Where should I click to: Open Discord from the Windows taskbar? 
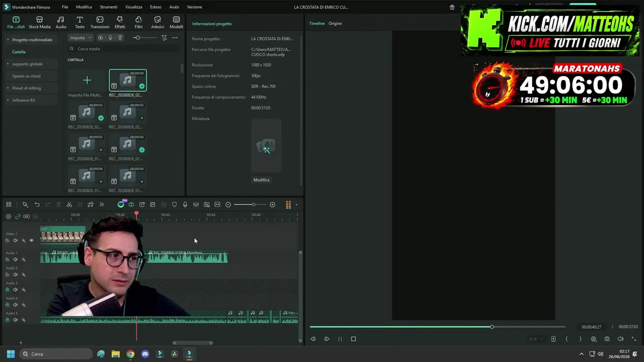click(x=145, y=354)
